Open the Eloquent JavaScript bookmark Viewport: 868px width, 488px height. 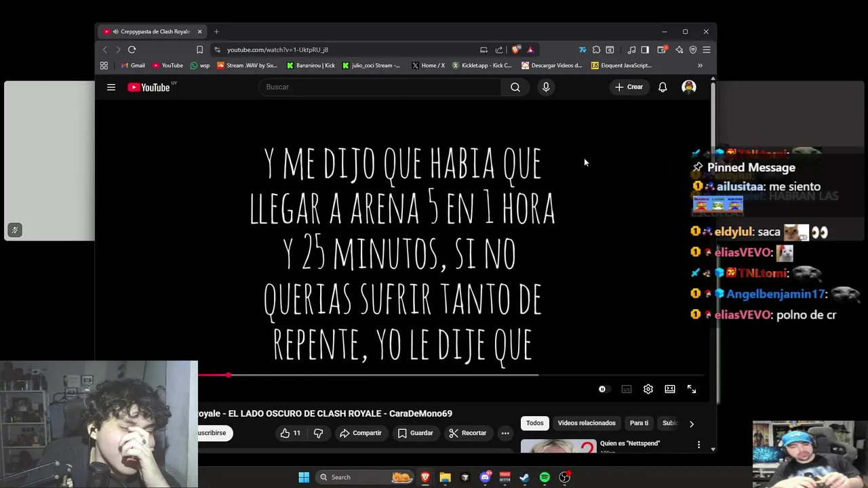tap(621, 66)
